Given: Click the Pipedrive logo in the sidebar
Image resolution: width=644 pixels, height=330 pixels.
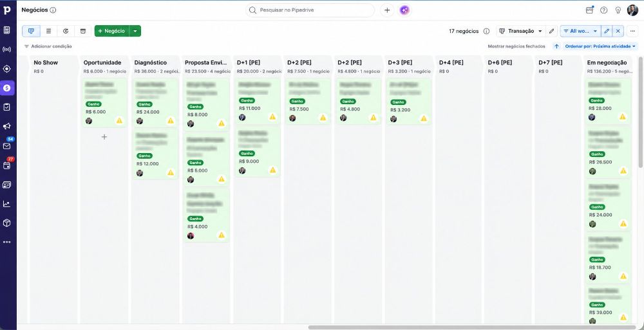Looking at the screenshot, I should click(7, 10).
